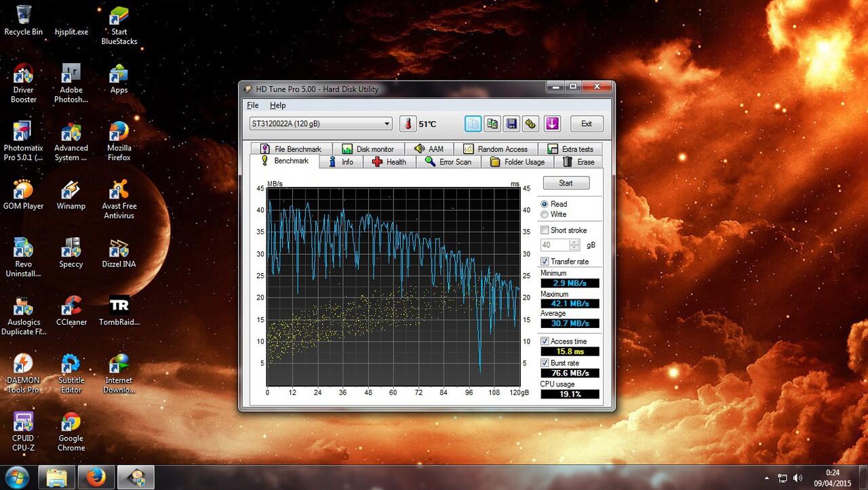Click the copy screenshot to clipboard icon
868x490 pixels.
coord(493,123)
